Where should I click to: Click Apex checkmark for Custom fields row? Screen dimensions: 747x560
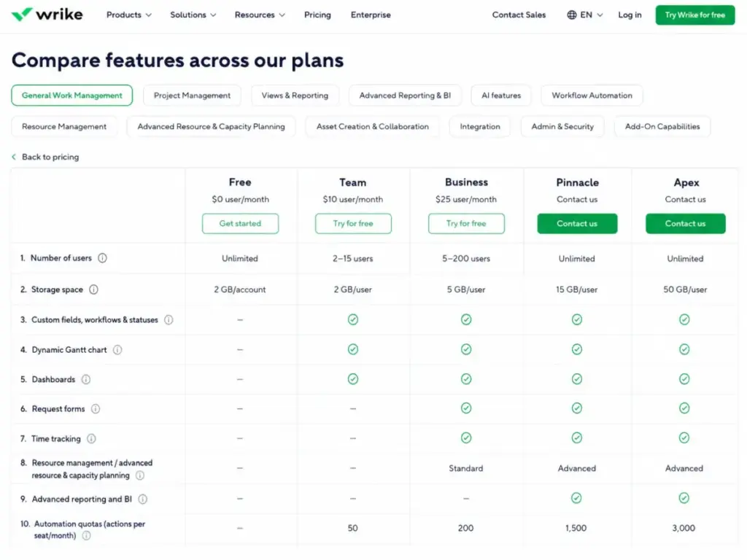coord(684,319)
